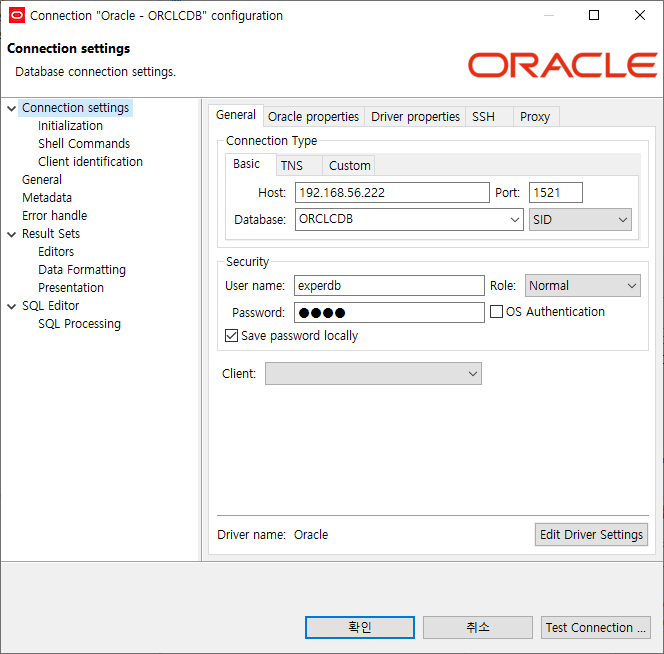Close the configuration dialog
The image size is (664, 654).
coord(640,16)
